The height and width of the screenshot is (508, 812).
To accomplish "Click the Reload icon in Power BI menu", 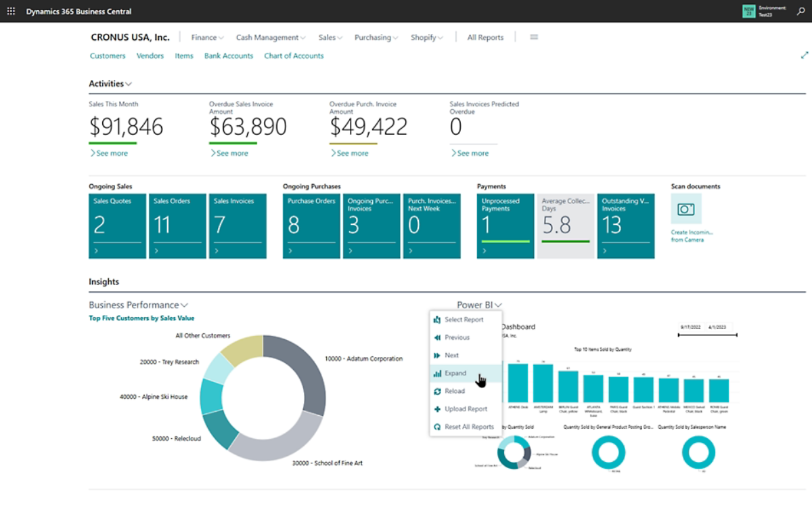I will click(437, 391).
